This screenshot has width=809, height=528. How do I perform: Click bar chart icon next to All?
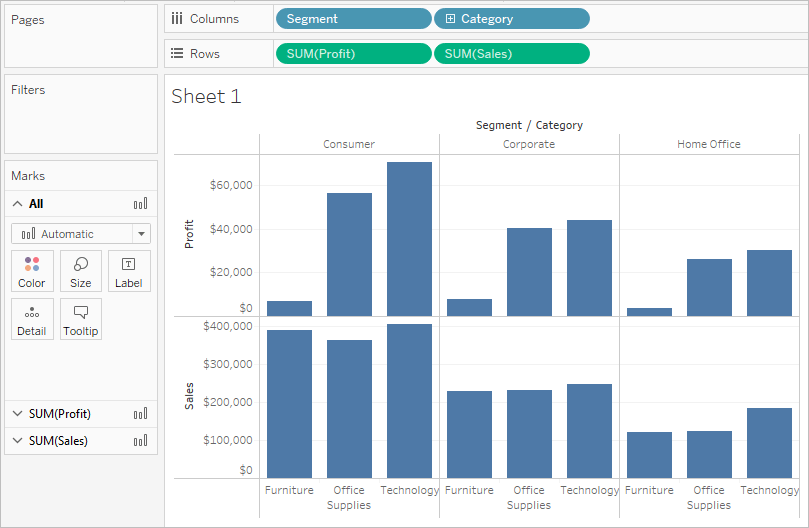click(140, 203)
